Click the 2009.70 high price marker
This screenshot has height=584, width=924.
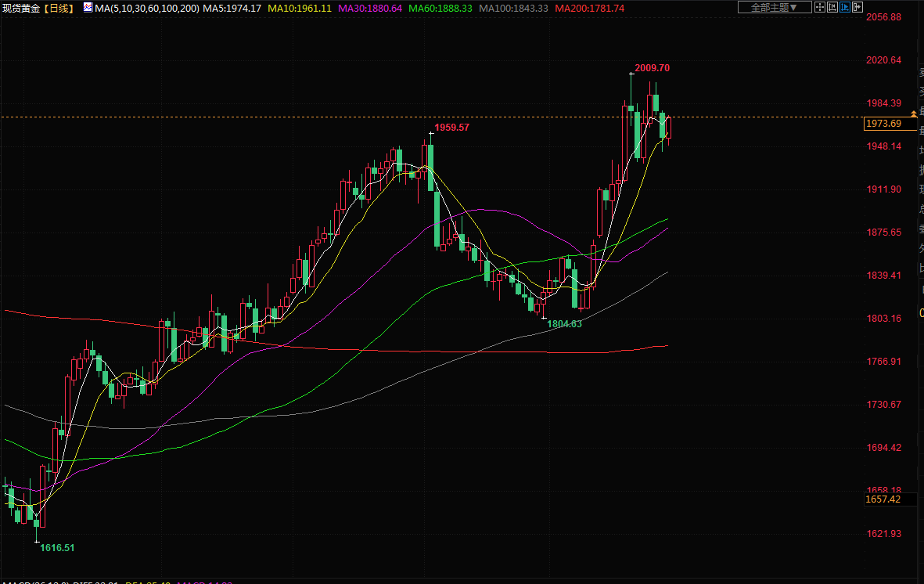click(x=652, y=68)
